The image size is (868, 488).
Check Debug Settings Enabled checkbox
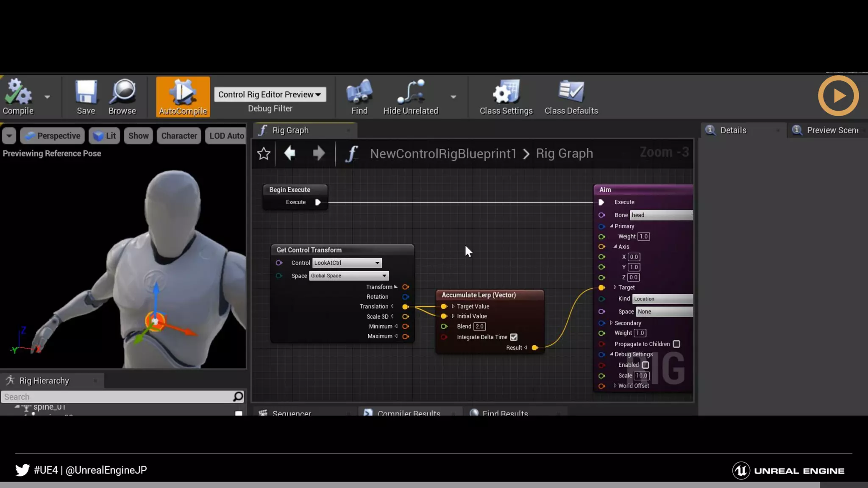pos(645,365)
